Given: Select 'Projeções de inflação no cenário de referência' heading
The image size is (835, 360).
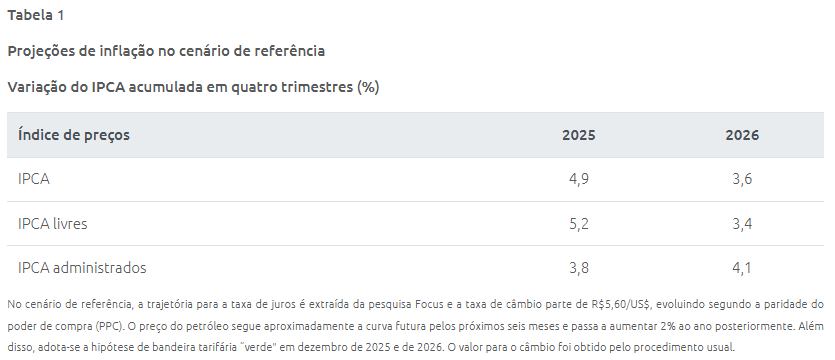Looking at the screenshot, I should pos(166,51).
